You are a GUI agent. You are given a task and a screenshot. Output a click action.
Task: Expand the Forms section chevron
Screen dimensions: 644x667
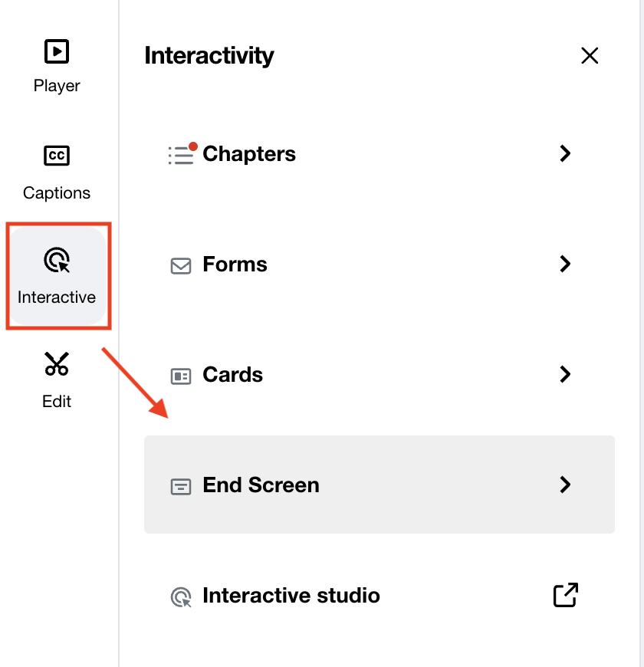565,264
